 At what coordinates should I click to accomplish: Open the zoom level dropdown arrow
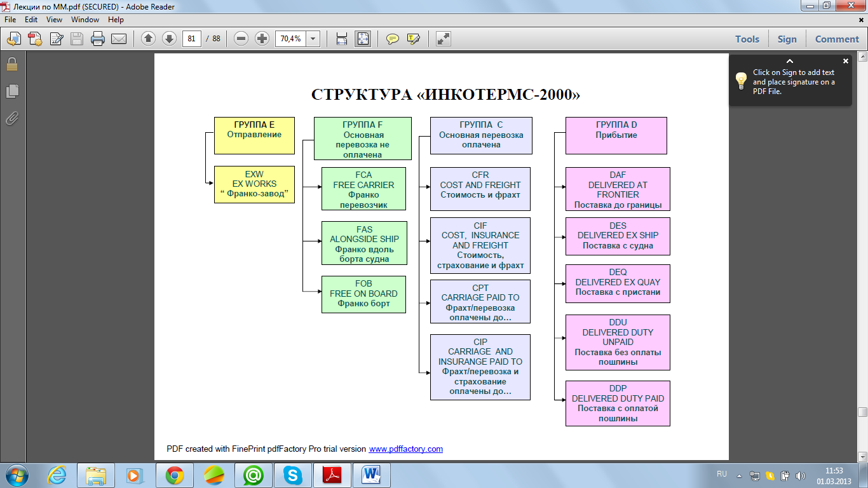pos(313,39)
